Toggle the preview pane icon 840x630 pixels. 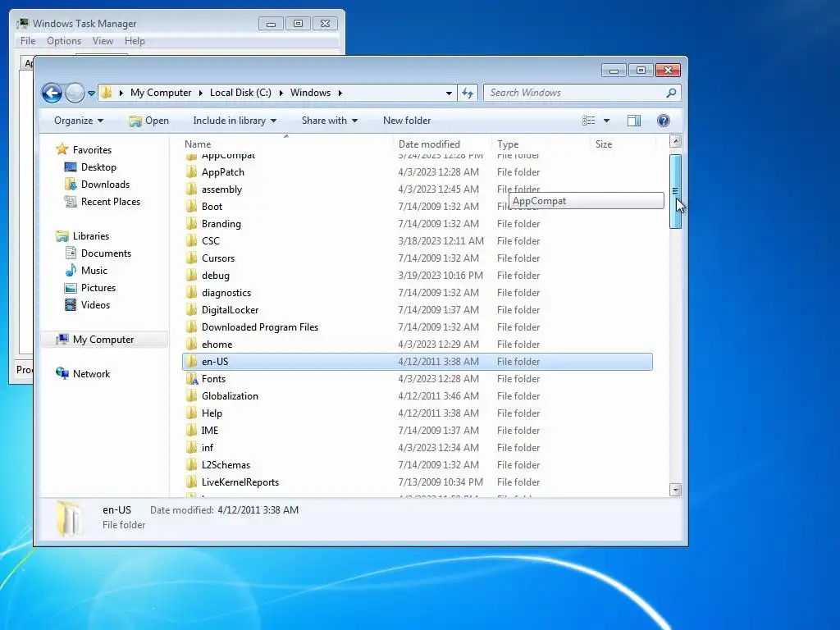[634, 121]
